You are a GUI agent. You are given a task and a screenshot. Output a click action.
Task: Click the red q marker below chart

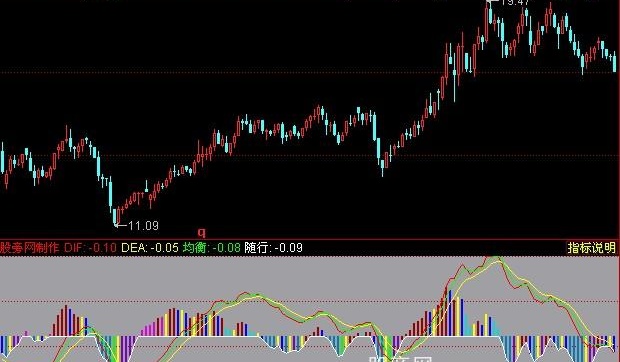pos(202,232)
